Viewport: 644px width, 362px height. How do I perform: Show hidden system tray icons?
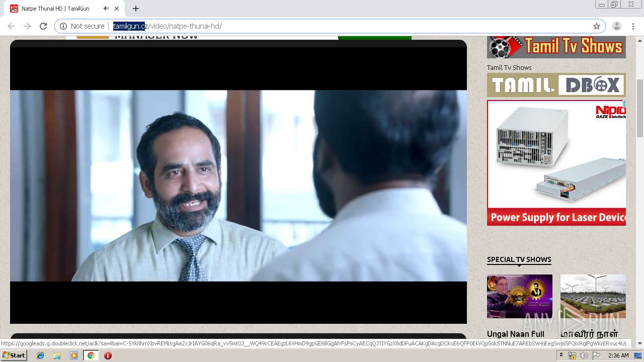561,355
